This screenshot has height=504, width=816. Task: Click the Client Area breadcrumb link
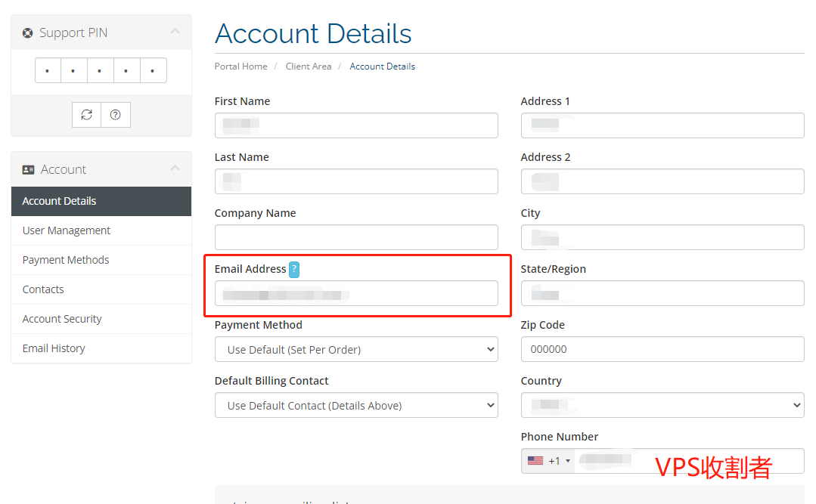point(309,66)
